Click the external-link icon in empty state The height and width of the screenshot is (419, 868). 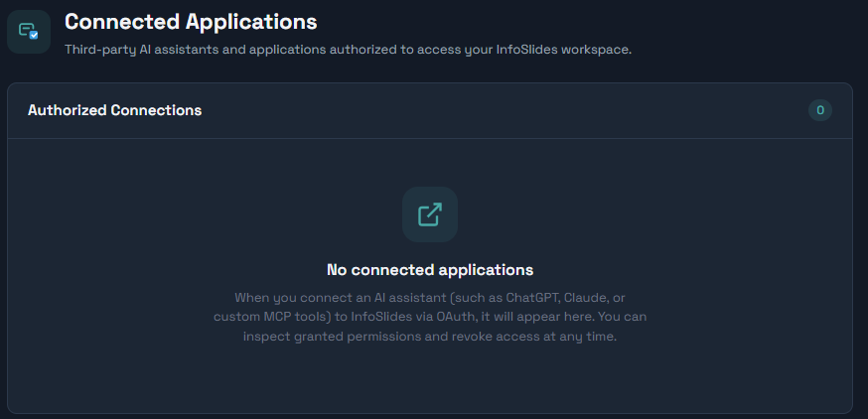coord(430,214)
